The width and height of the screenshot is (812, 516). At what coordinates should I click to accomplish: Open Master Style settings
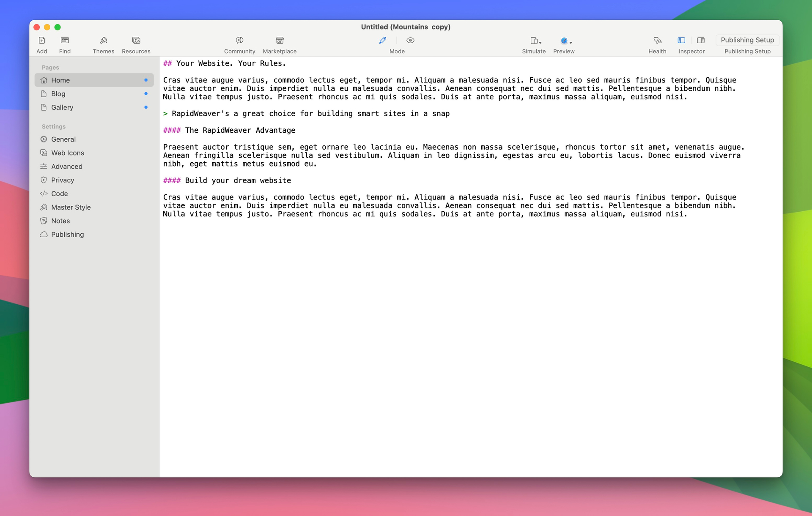click(x=71, y=207)
